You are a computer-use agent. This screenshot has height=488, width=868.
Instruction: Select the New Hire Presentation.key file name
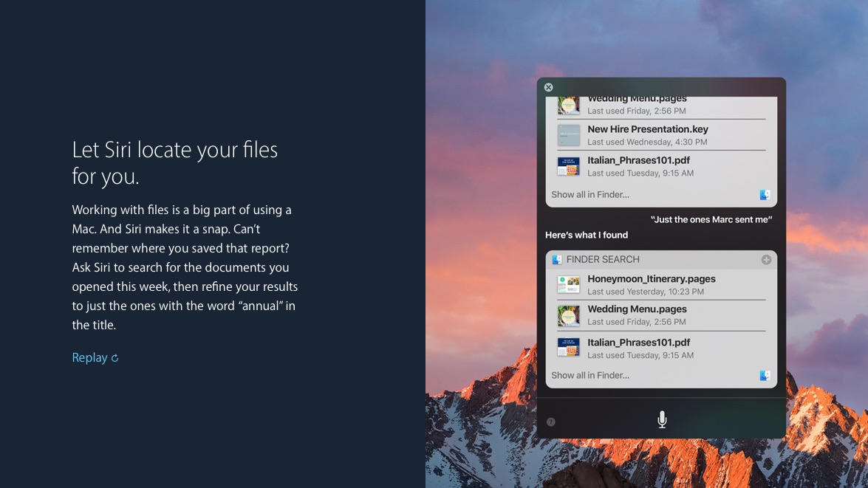click(647, 129)
